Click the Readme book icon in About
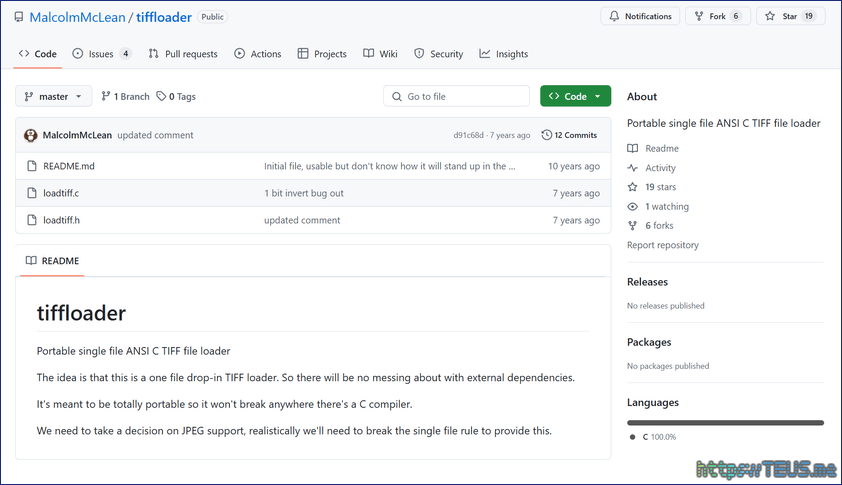Viewport: 842px width, 485px height. pyautogui.click(x=632, y=149)
